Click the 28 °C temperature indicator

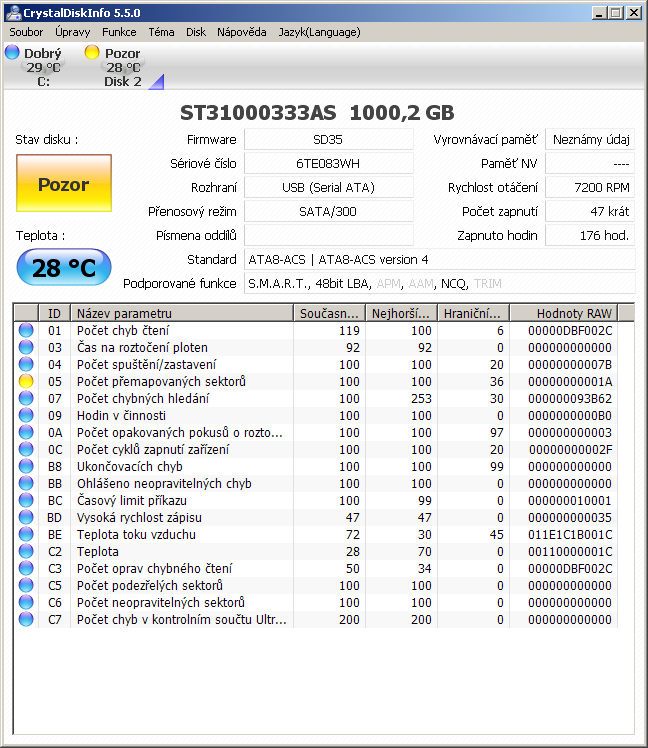coord(64,267)
